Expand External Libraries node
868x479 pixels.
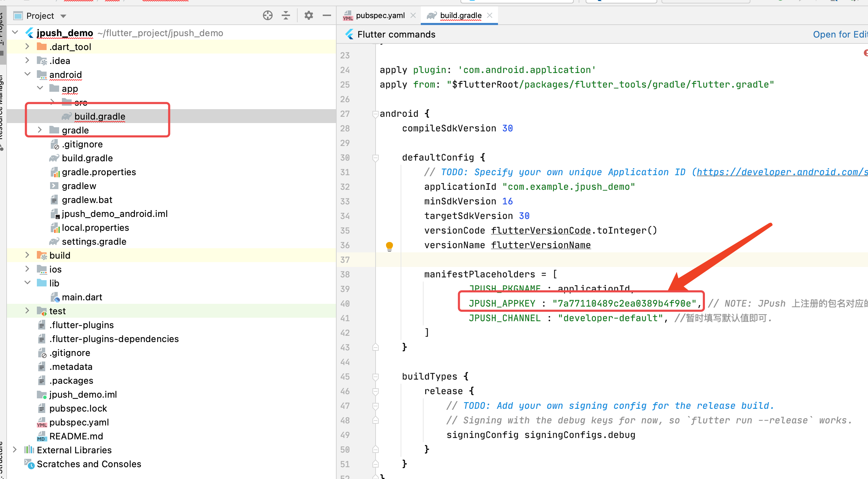coord(15,450)
